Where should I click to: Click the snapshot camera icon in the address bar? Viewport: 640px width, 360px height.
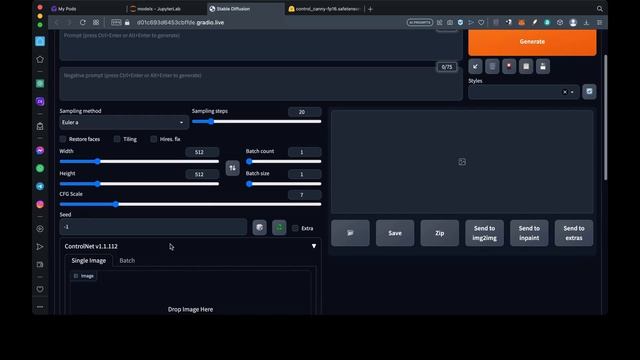pyautogui.click(x=450, y=22)
